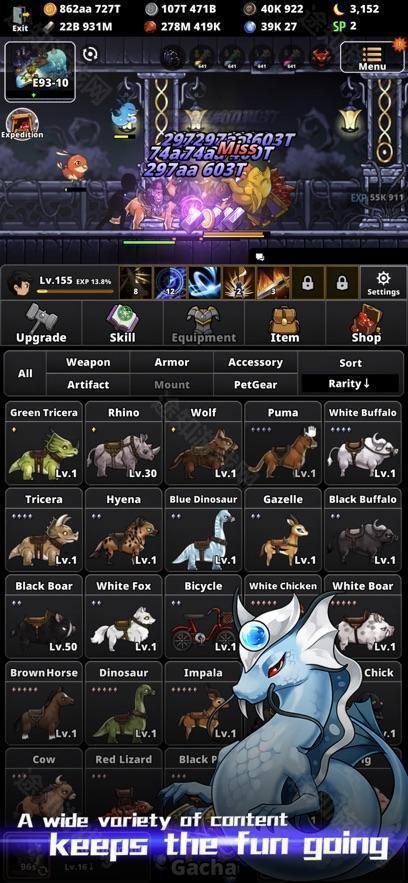Tap the first locked skill slot
The image size is (408, 883).
click(307, 283)
